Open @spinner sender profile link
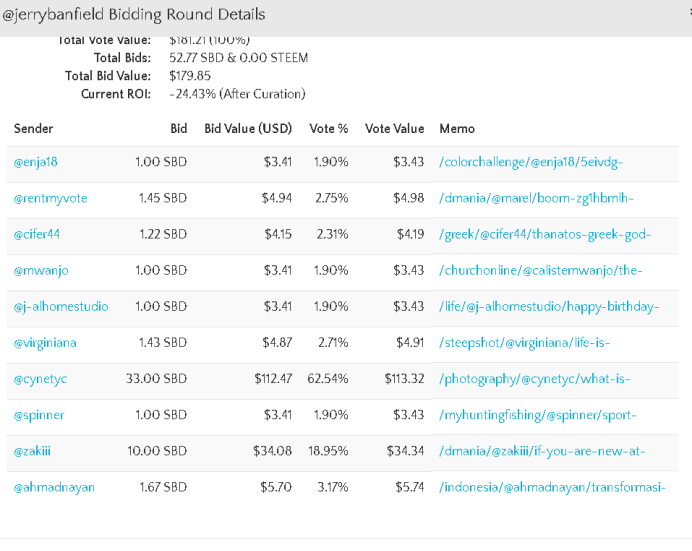This screenshot has width=692, height=551. 37,415
